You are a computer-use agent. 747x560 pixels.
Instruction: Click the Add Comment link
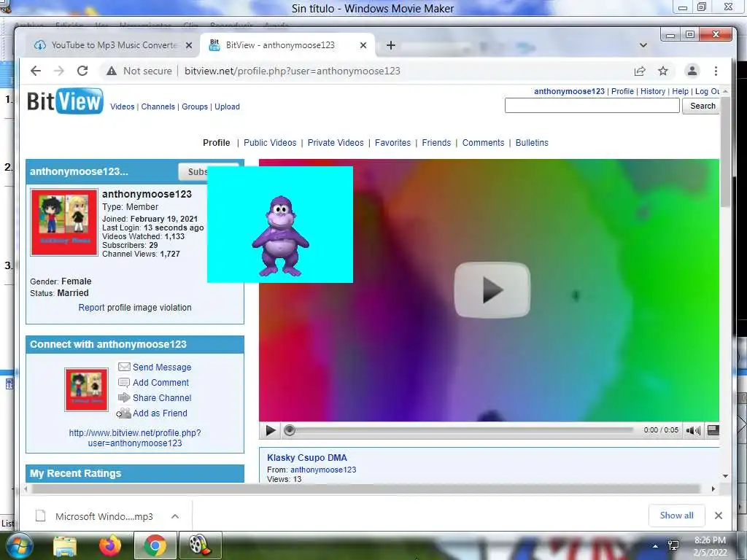tap(160, 382)
